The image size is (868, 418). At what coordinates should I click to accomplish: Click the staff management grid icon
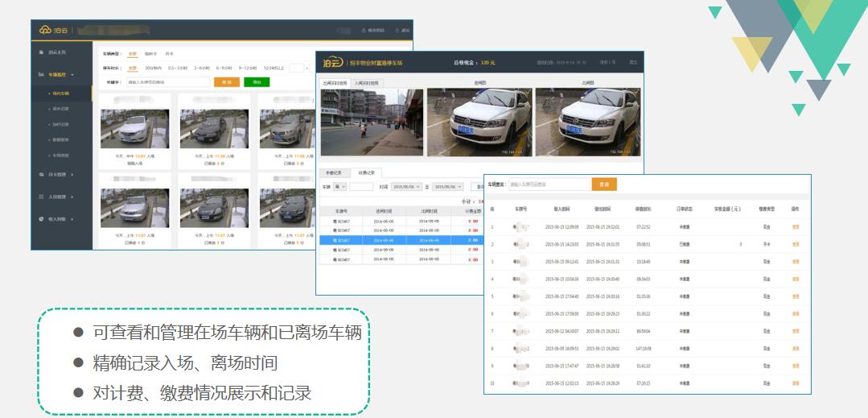point(42,196)
